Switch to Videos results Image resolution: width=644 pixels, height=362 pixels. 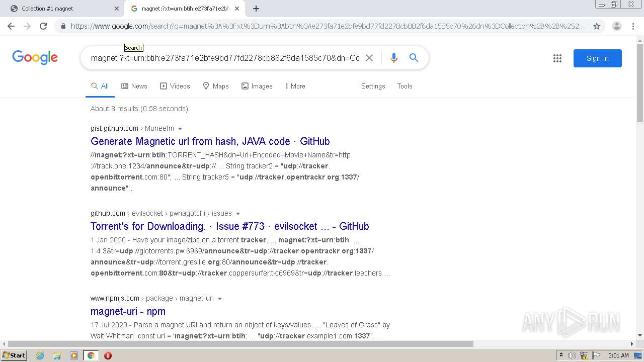pyautogui.click(x=175, y=86)
